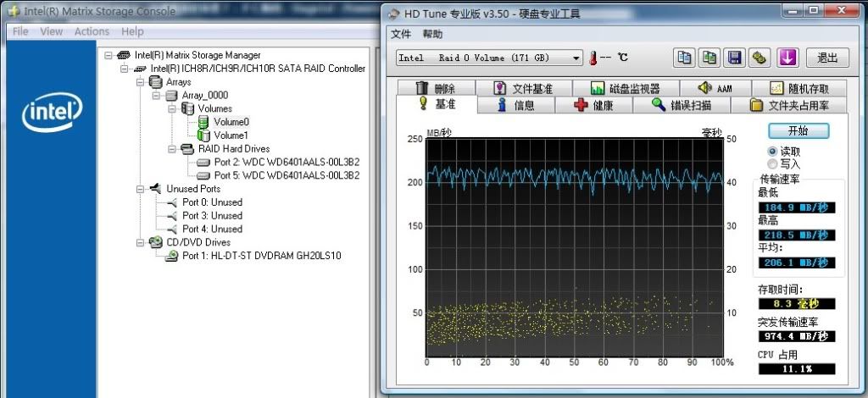Switch to the 健康 health tab
The image size is (868, 398).
tap(593, 105)
